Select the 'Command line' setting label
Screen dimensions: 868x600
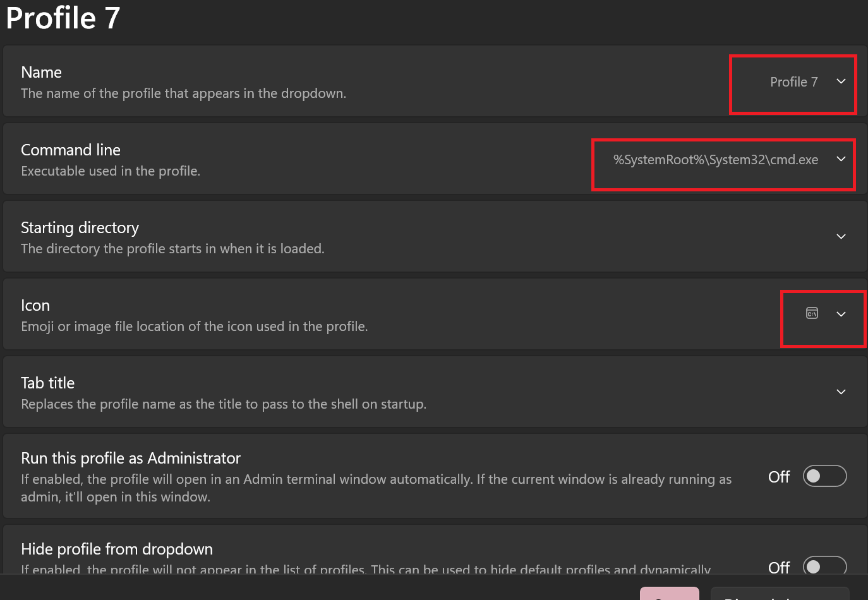[x=71, y=150]
